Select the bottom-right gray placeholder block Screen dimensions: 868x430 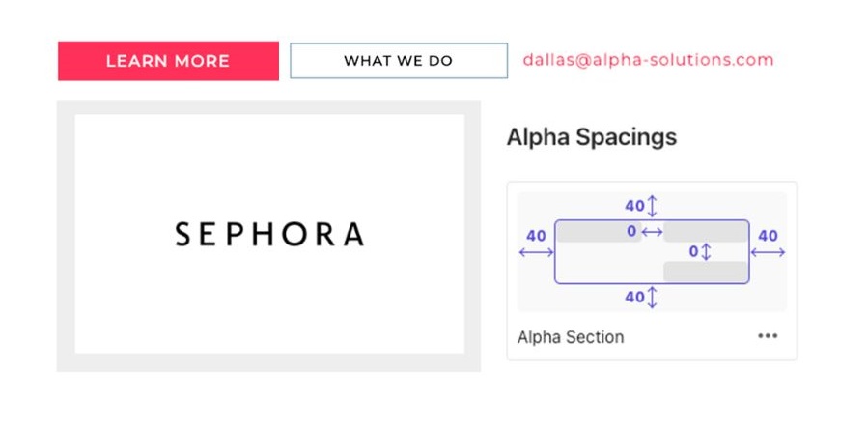[706, 272]
